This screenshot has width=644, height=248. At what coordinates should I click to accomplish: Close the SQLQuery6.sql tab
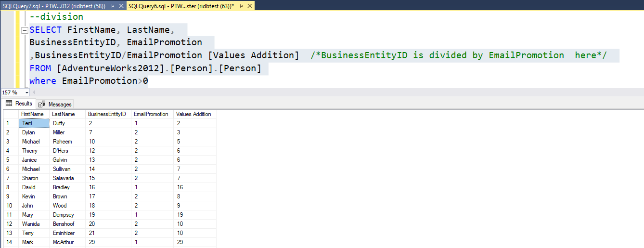(249, 5)
